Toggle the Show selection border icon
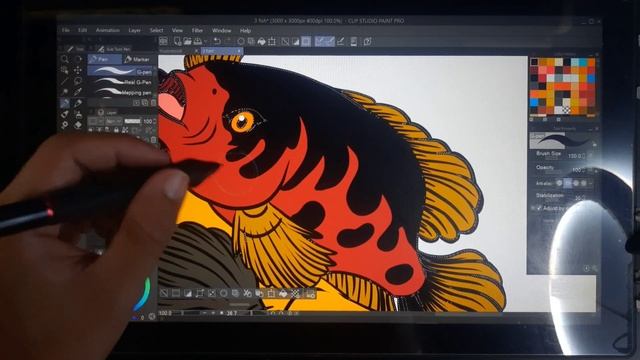This screenshot has height=360, width=640. 306,41
